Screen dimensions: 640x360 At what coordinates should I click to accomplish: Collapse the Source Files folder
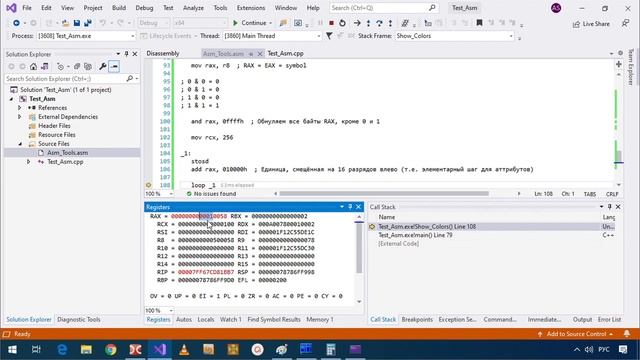[20, 144]
